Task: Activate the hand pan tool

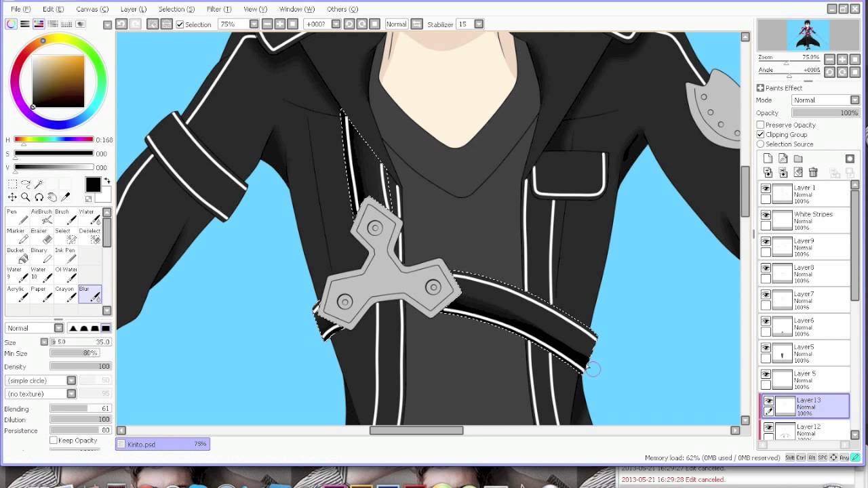Action: [x=52, y=197]
